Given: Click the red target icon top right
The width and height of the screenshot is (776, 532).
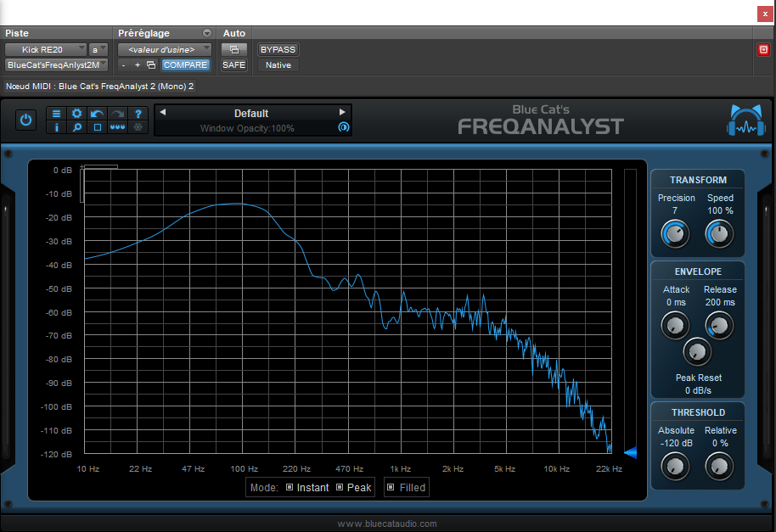Looking at the screenshot, I should (763, 49).
